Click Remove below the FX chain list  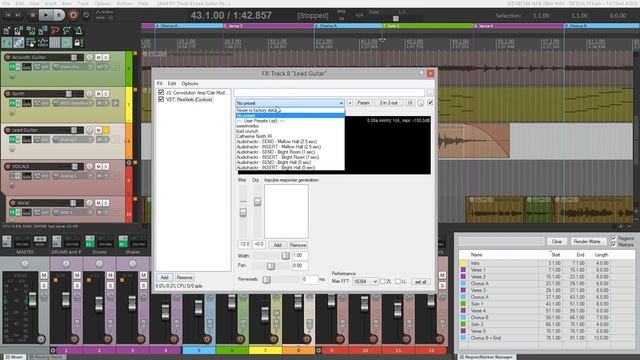(184, 278)
